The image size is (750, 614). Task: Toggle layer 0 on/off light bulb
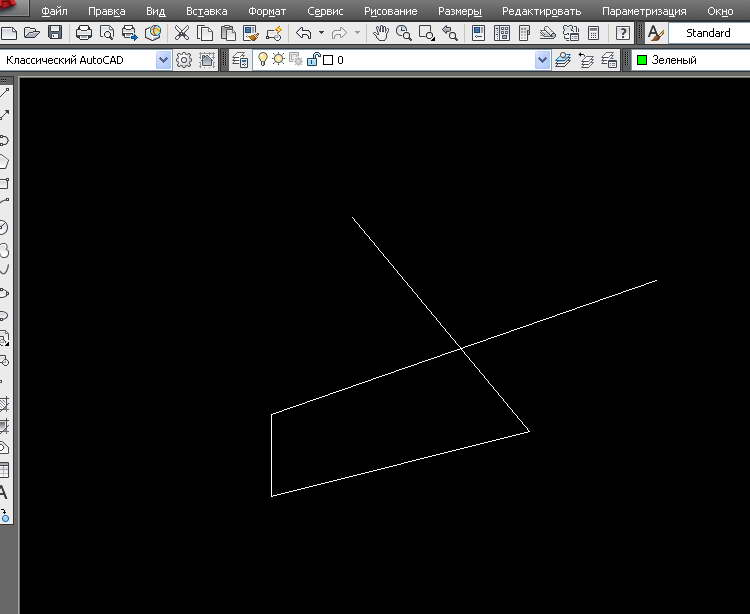[x=263, y=59]
